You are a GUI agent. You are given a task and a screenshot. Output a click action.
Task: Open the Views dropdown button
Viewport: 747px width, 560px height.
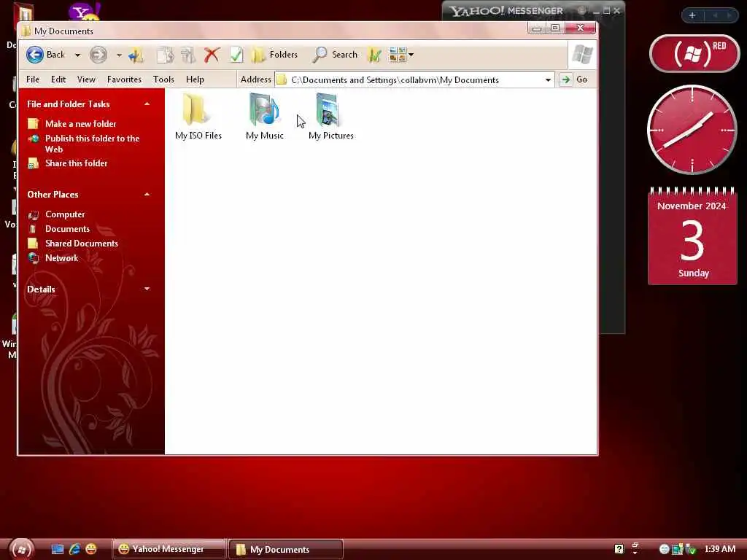401,55
